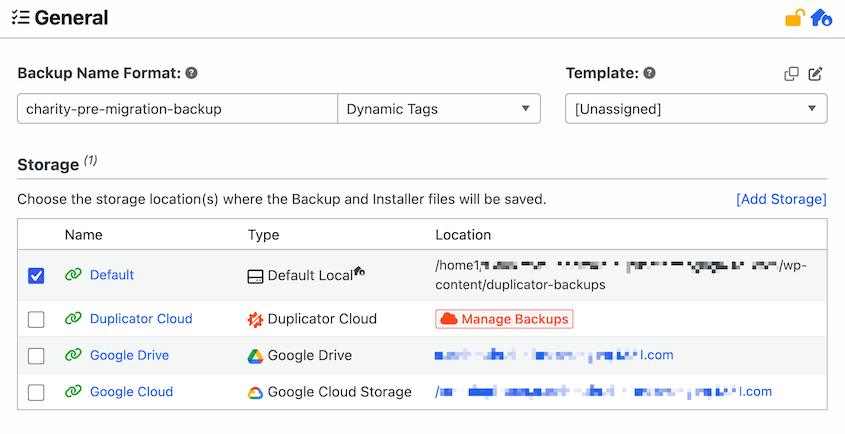
Task: Click the Google Drive triangle logo icon
Action: coord(255,356)
